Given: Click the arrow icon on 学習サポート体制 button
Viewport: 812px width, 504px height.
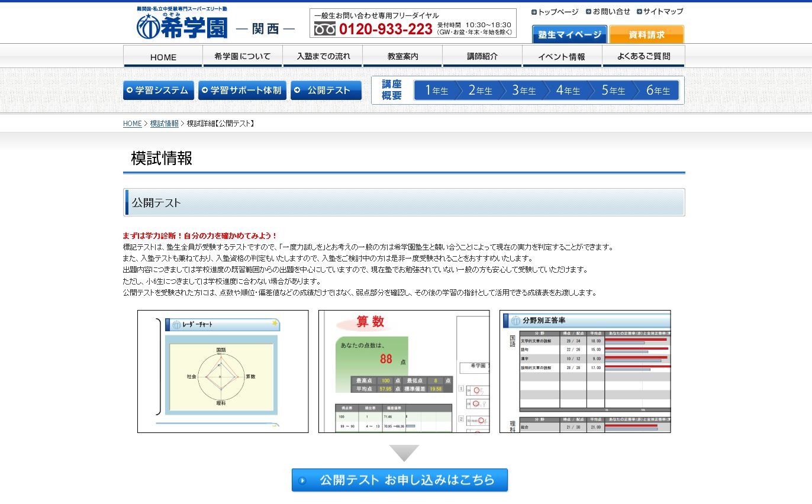Looking at the screenshot, I should (x=204, y=90).
